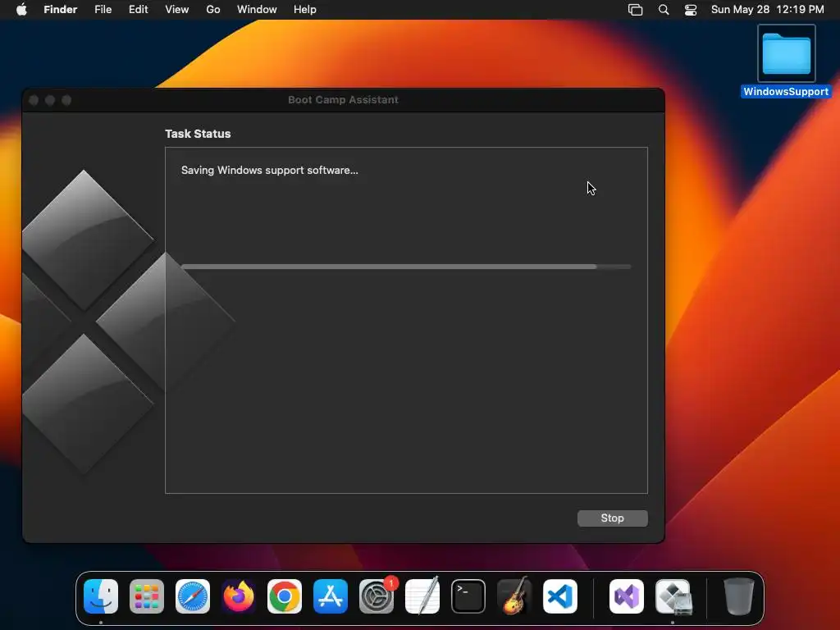Viewport: 840px width, 630px height.
Task: Click the WindowsSupport folder name label
Action: pos(786,92)
